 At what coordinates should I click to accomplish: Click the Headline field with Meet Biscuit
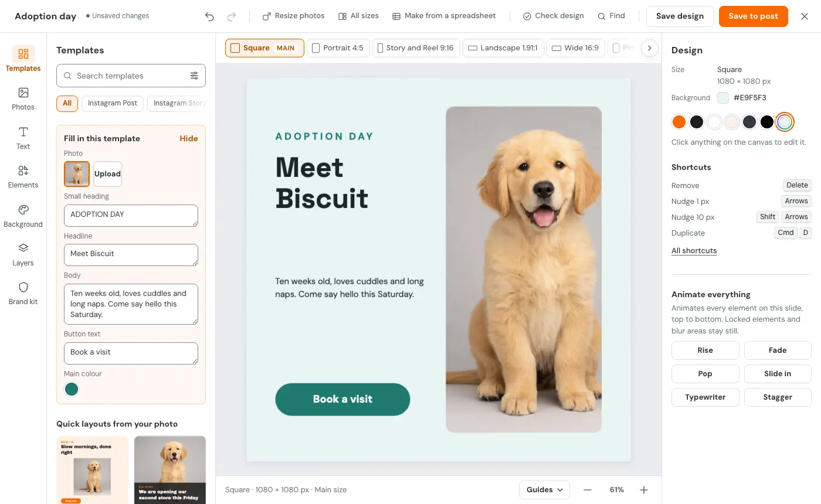coord(131,255)
